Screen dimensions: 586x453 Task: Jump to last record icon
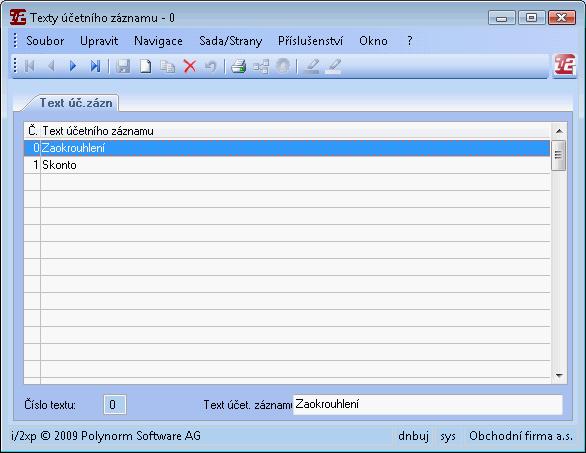(x=95, y=66)
